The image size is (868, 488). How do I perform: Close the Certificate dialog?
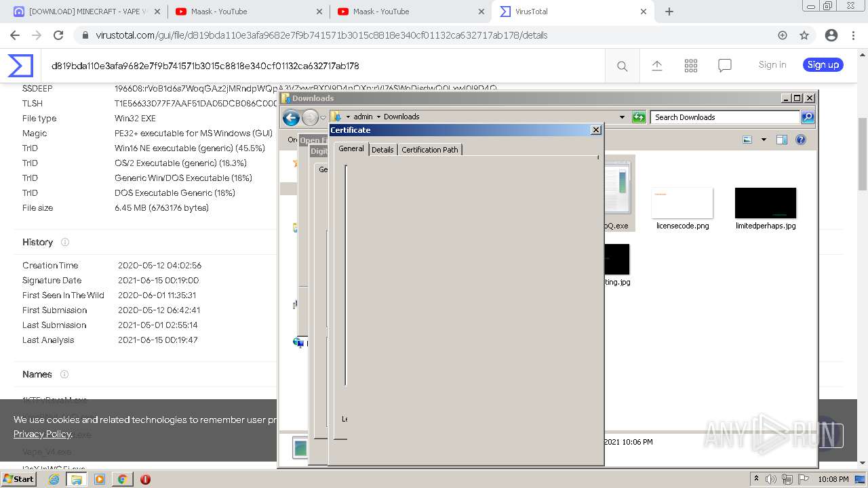click(596, 130)
